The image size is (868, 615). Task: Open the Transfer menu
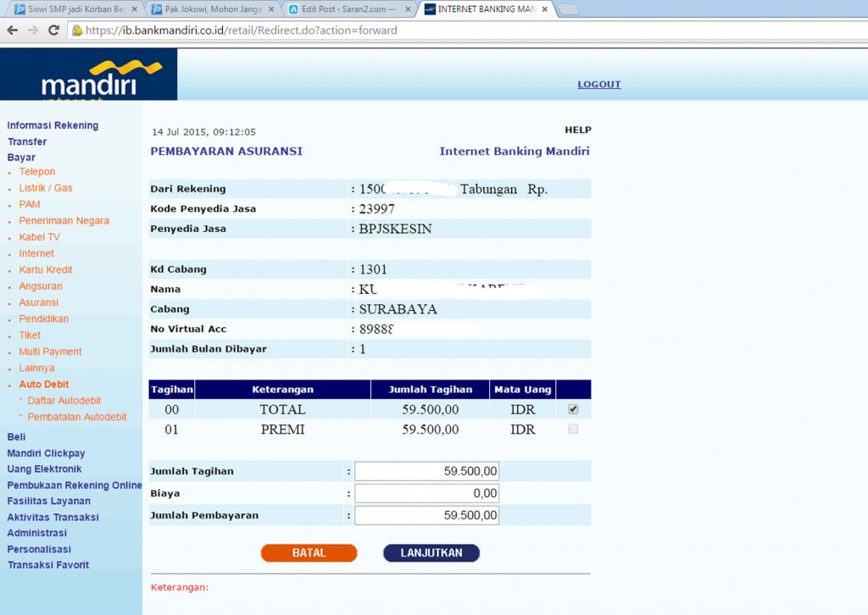pos(27,141)
